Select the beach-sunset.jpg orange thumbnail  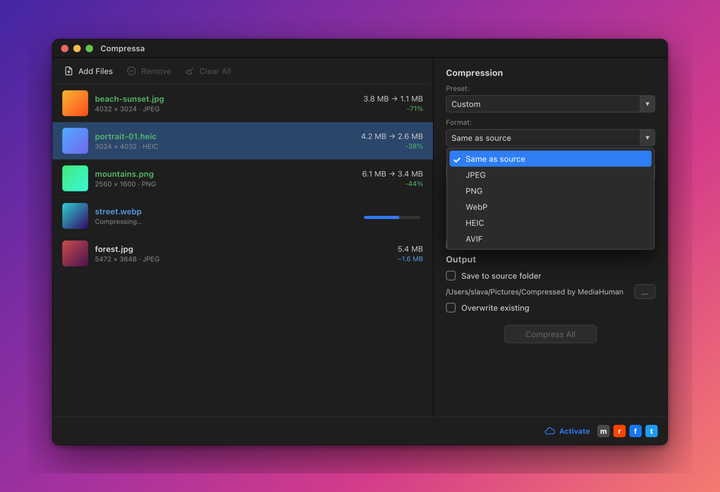75,103
